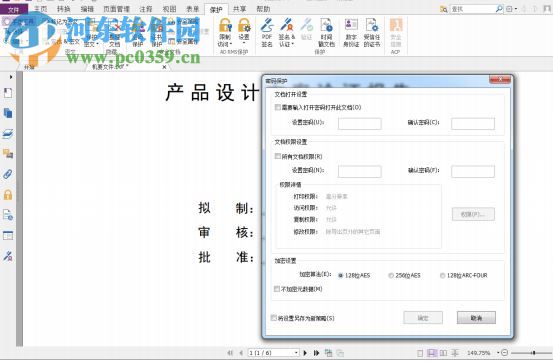Jump to the last page
Screen dimensions: 553x362
316,352
